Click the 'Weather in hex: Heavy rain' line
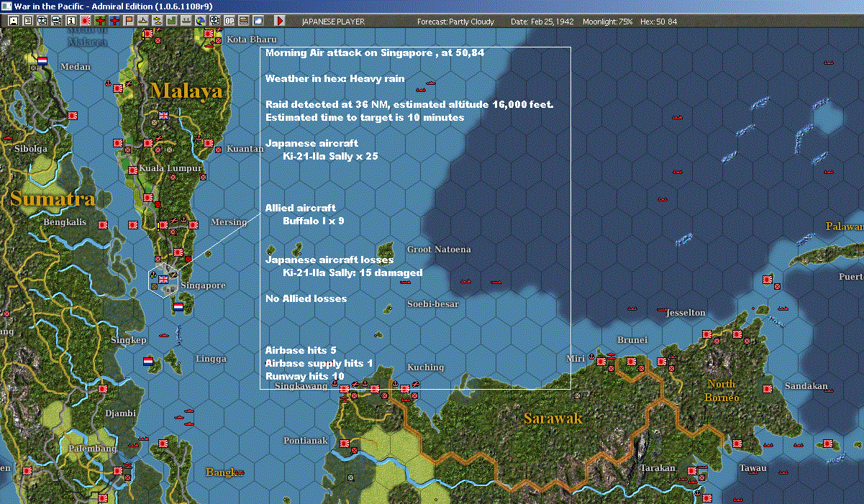 [335, 78]
